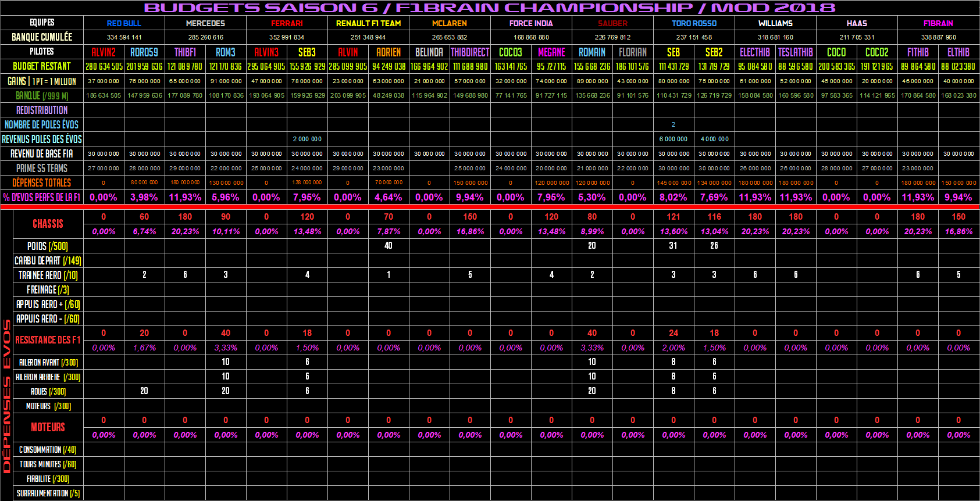The width and height of the screenshot is (980, 501).
Task: Select pilot name ALVIN2
Action: (104, 52)
